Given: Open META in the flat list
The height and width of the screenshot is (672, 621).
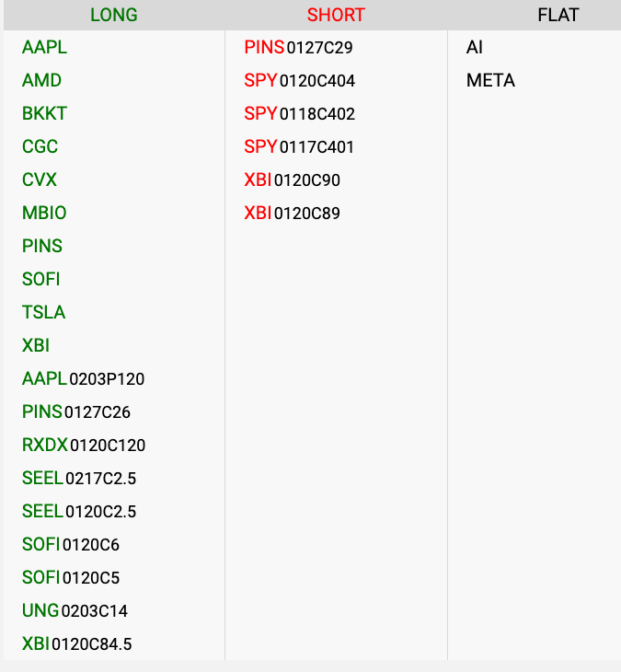Looking at the screenshot, I should point(490,81).
